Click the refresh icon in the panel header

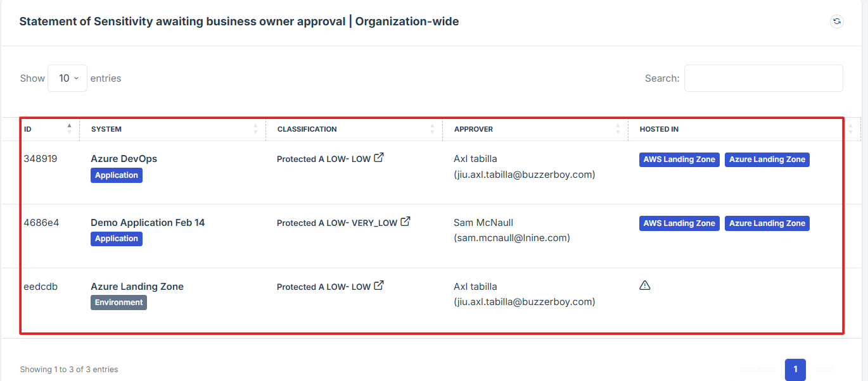[x=837, y=22]
